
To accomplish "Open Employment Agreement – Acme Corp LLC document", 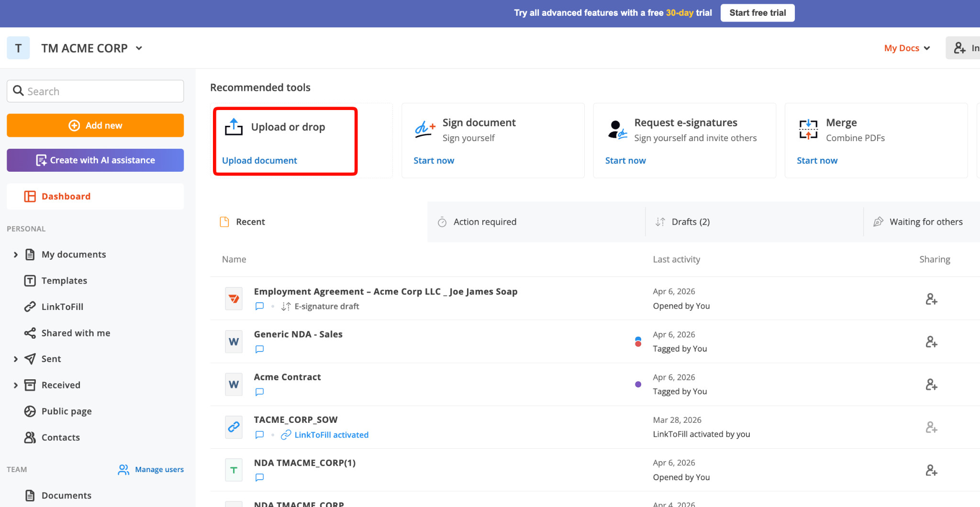I will tap(386, 292).
